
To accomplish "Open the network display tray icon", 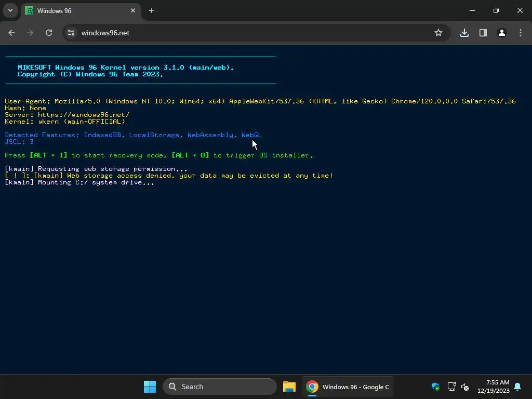I will 451,387.
